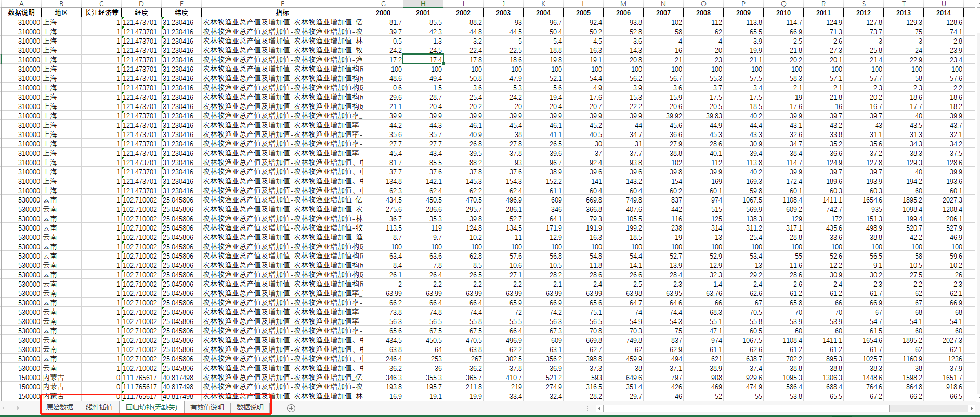The width and height of the screenshot is (980, 417).
Task: Select the cell with value 39.92
Action: [x=663, y=116]
